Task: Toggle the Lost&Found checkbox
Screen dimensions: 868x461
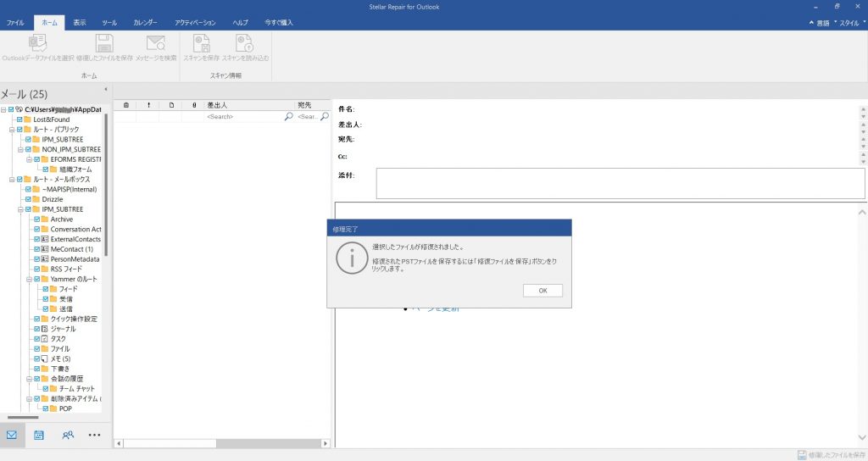Action: (x=20, y=119)
